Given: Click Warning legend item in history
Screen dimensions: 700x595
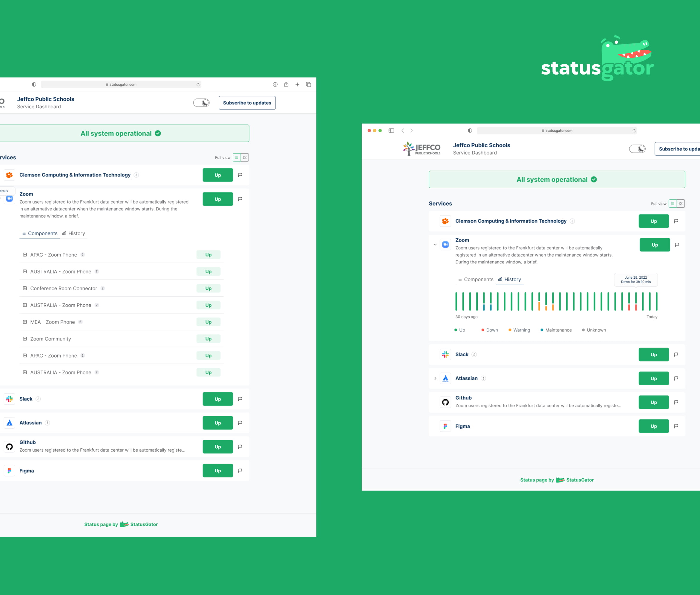Looking at the screenshot, I should tap(519, 330).
